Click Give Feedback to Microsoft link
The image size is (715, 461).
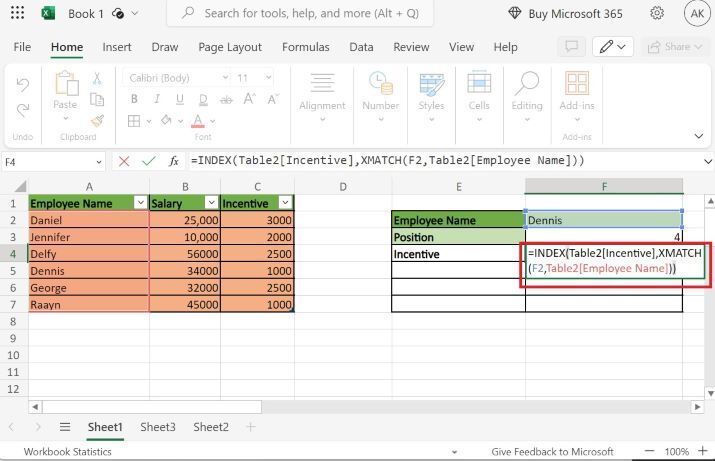coord(552,452)
